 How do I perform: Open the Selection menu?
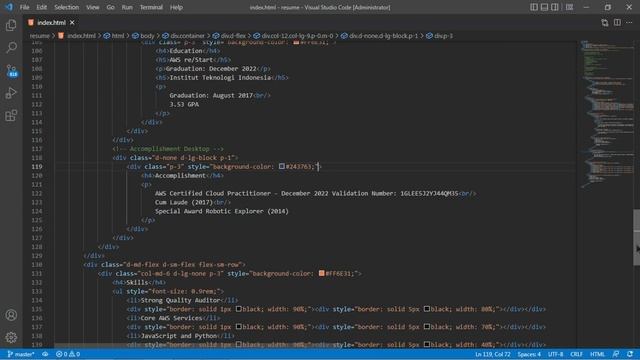click(67, 7)
